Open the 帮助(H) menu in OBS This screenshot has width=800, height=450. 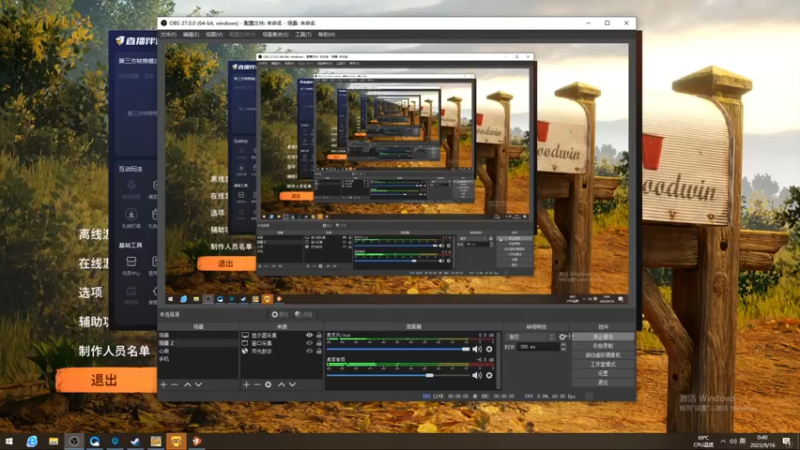click(327, 35)
